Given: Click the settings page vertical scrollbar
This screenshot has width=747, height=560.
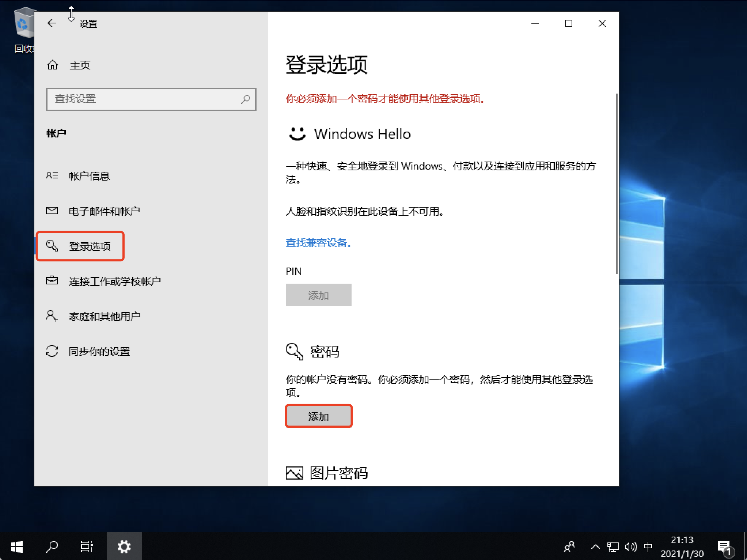Looking at the screenshot, I should (617, 183).
